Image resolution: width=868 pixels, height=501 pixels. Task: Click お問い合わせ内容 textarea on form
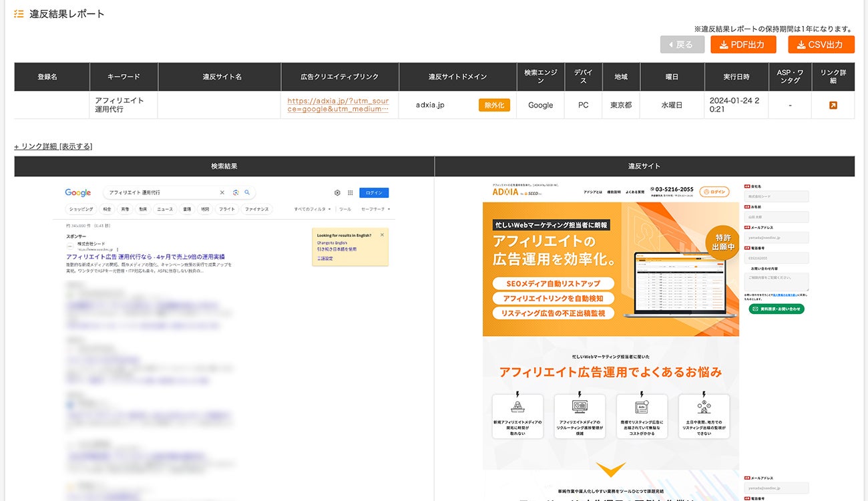[777, 282]
